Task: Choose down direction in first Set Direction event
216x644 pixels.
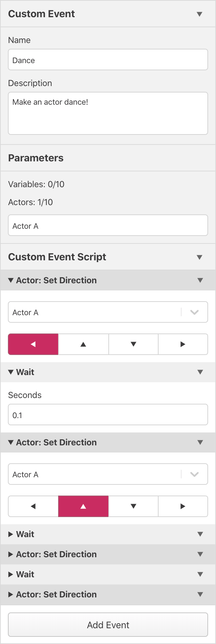Action: pos(133,344)
